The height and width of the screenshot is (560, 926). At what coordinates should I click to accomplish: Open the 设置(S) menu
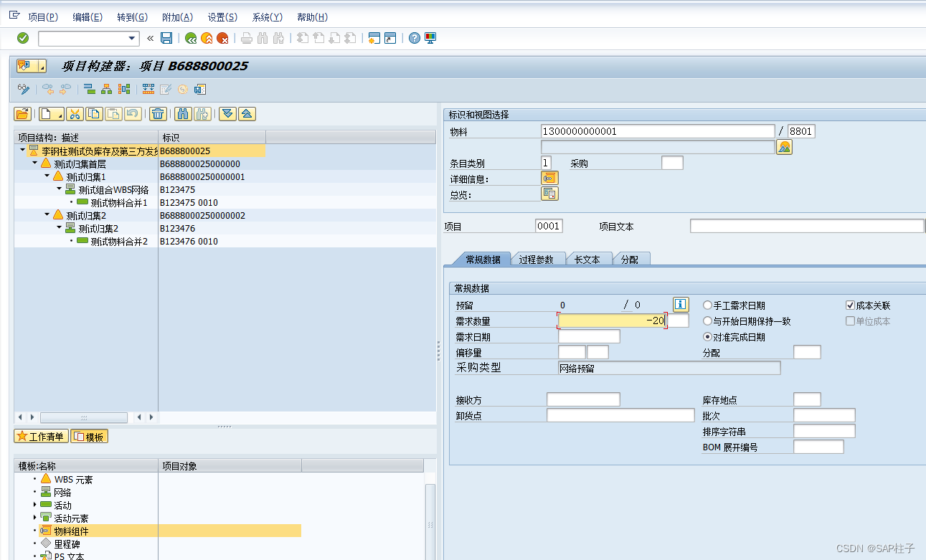[x=222, y=17]
